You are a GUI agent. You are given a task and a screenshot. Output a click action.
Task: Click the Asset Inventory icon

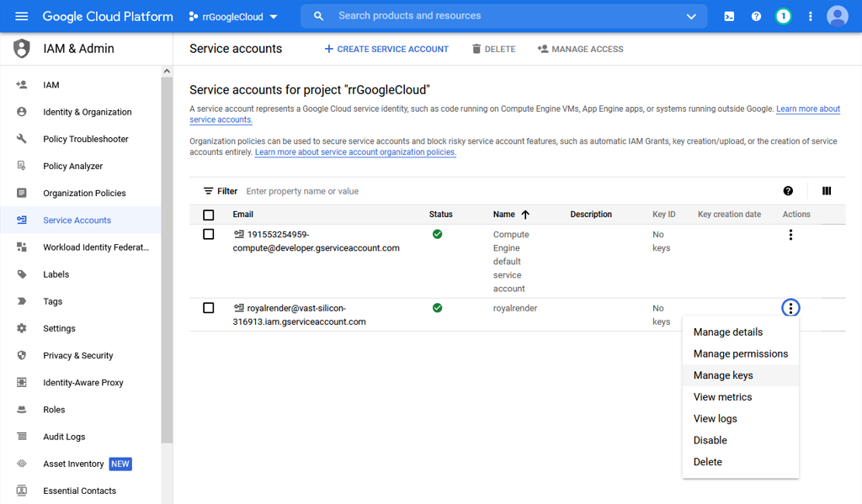pos(21,464)
